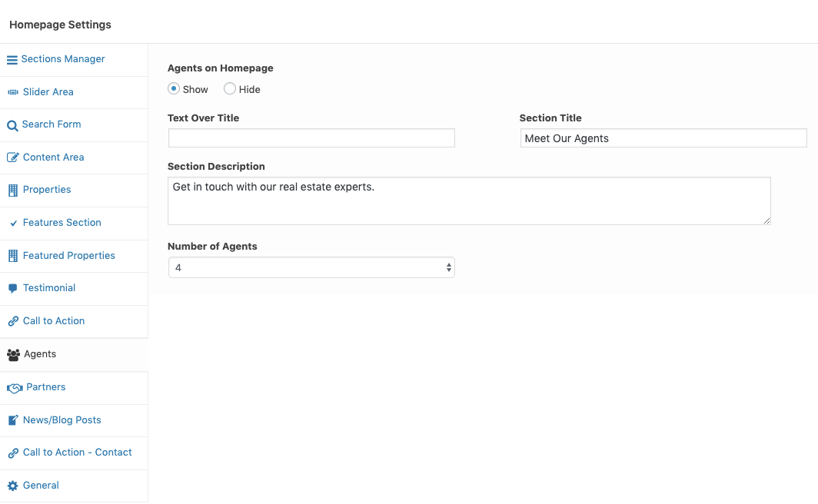Click the Section Description text area

pyautogui.click(x=469, y=201)
